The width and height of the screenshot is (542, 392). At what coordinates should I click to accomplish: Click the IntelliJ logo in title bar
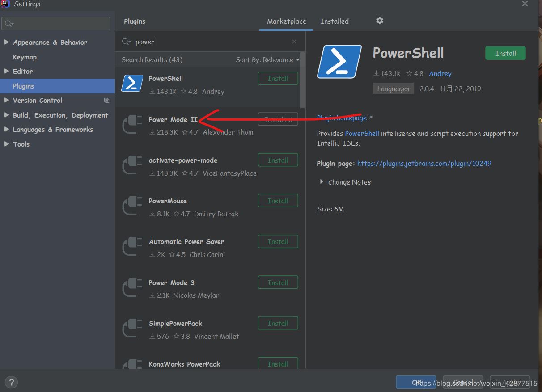(x=5, y=4)
